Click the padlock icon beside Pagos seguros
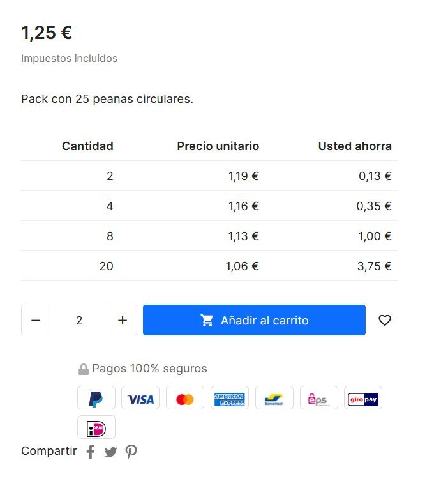The height and width of the screenshot is (481, 448). pyautogui.click(x=84, y=369)
